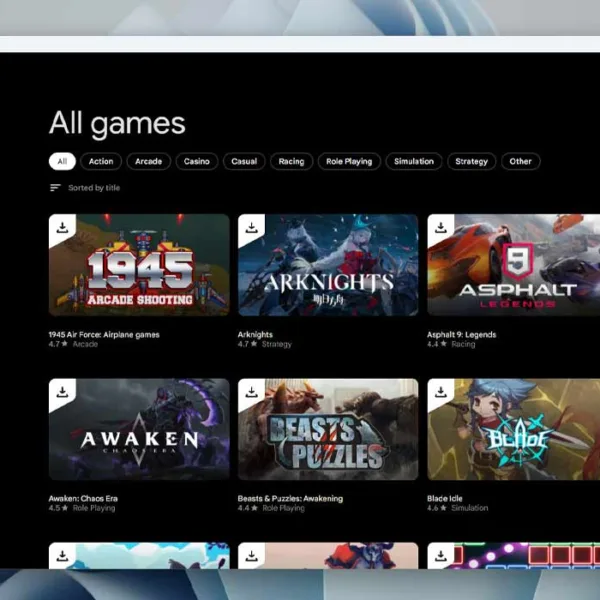Select the All filter chip
600x600 pixels.
click(62, 161)
